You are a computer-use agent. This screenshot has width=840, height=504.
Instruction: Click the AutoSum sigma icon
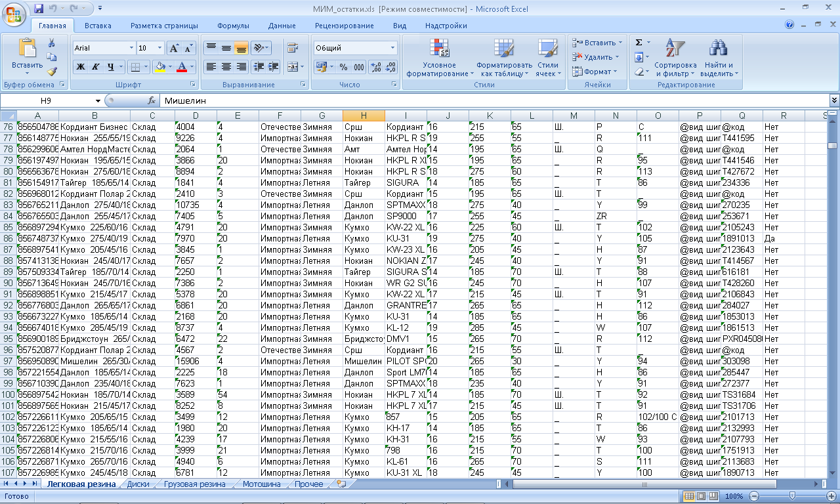pyautogui.click(x=639, y=43)
